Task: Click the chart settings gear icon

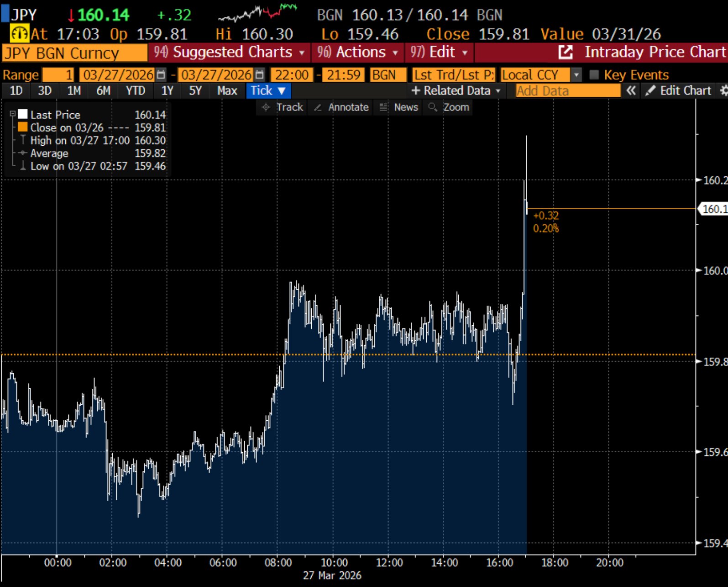Action: 723,90
